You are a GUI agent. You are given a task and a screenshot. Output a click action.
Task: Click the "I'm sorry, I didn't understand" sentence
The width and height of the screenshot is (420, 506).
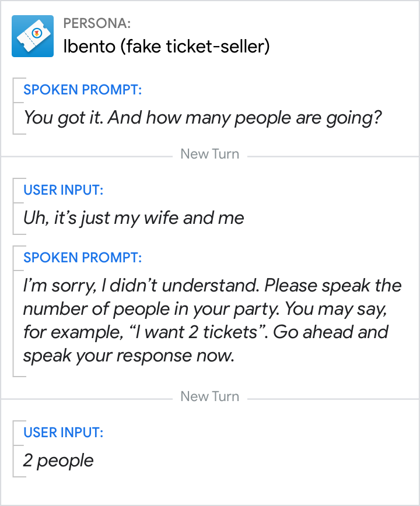click(x=143, y=286)
